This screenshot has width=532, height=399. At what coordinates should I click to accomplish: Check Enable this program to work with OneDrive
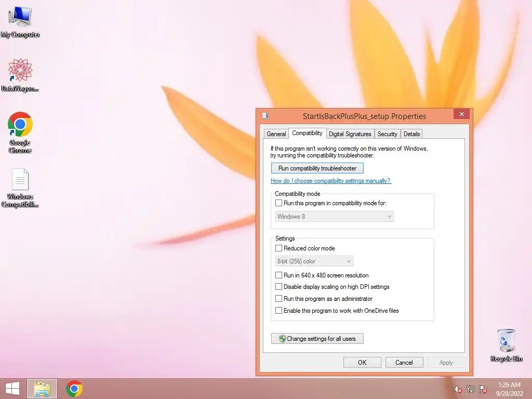(x=278, y=311)
